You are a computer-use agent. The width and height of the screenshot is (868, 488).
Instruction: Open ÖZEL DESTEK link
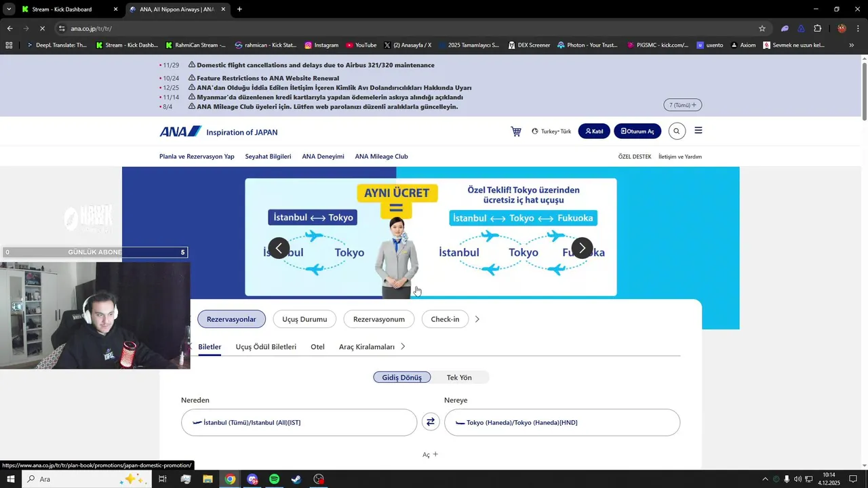tap(635, 157)
